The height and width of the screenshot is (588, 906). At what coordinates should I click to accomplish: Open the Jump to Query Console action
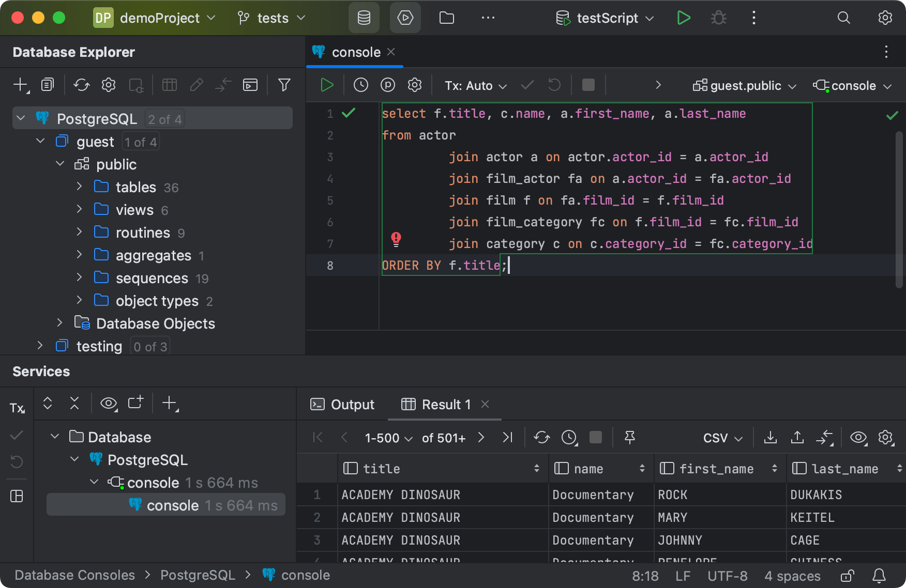pos(250,85)
